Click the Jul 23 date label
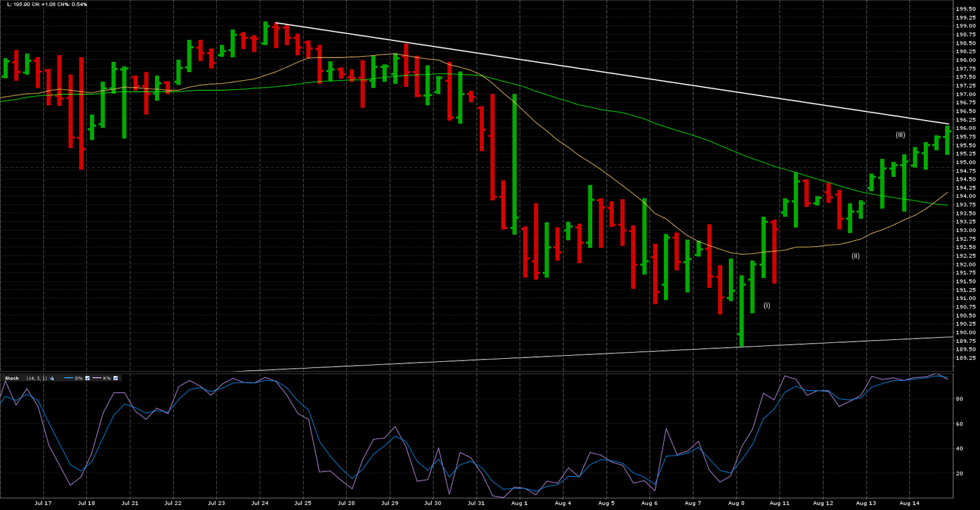 click(x=216, y=503)
